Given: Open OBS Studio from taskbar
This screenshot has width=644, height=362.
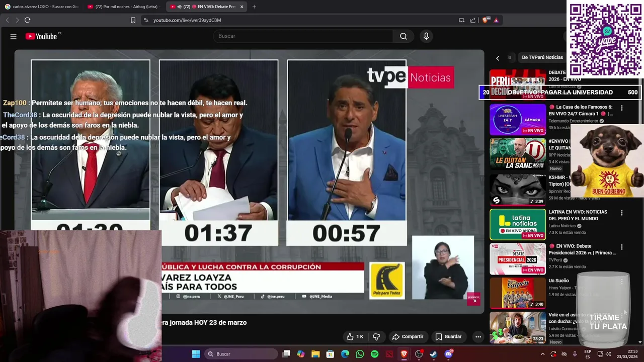Looking at the screenshot, I should (x=419, y=354).
